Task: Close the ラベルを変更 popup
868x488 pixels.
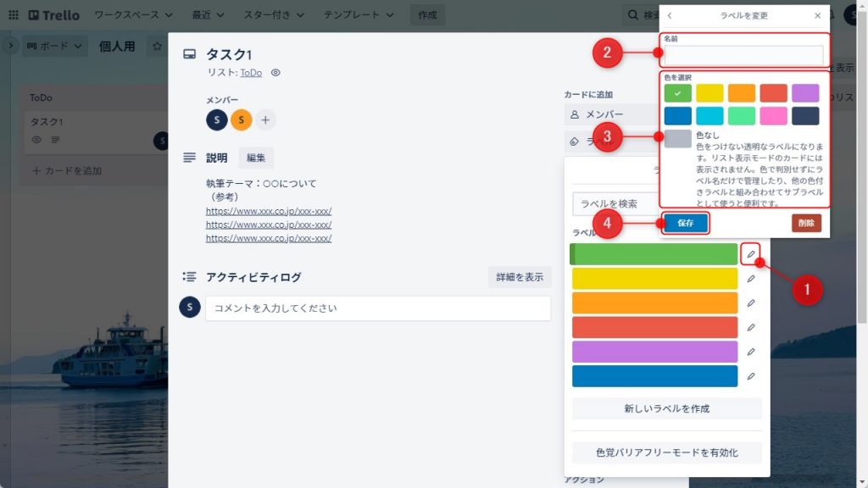Action: point(818,15)
